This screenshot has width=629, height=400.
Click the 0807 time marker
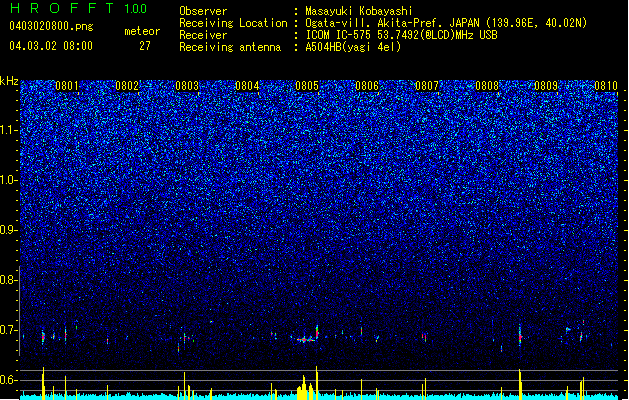427,86
